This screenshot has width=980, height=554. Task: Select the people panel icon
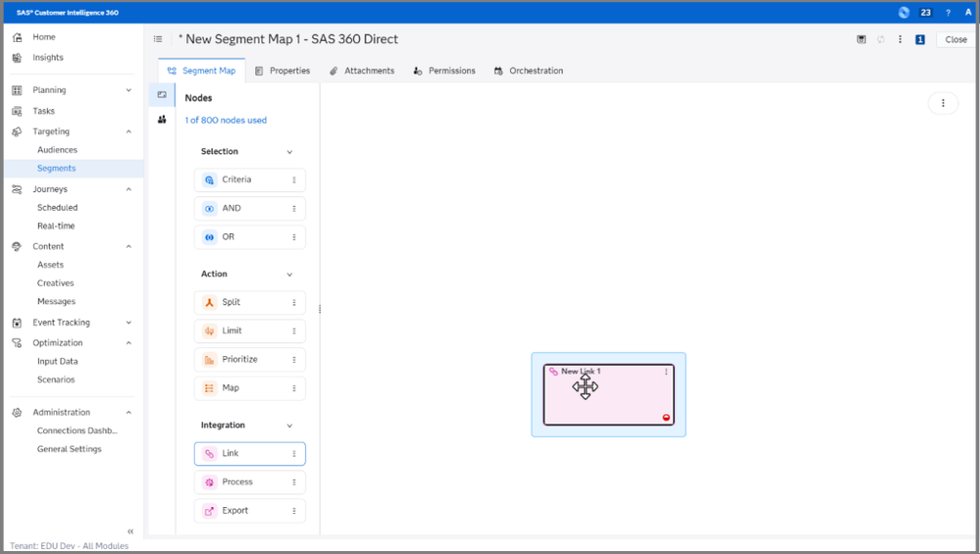pyautogui.click(x=162, y=120)
